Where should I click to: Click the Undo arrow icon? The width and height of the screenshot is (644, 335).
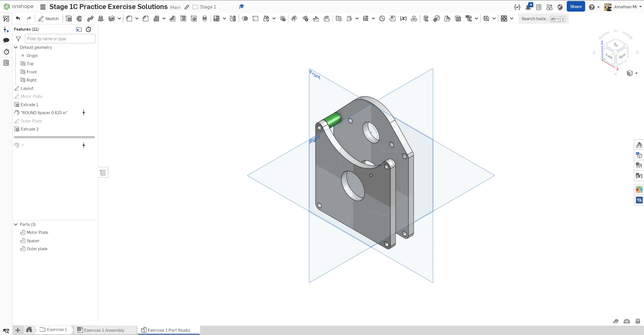18,18
